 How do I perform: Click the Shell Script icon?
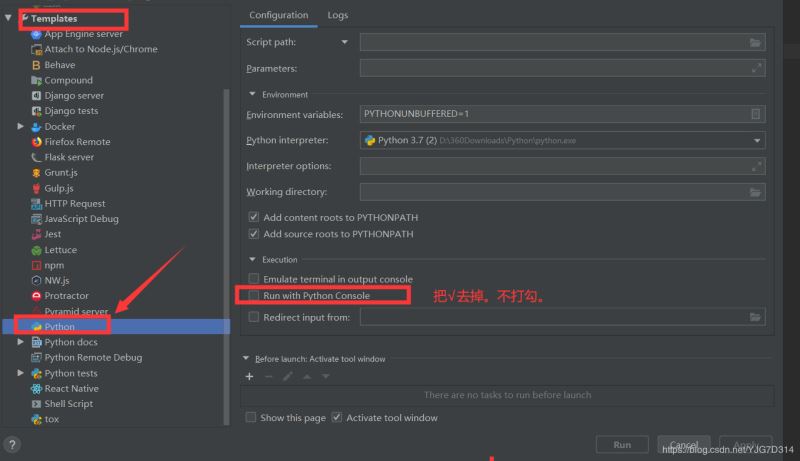click(x=36, y=404)
